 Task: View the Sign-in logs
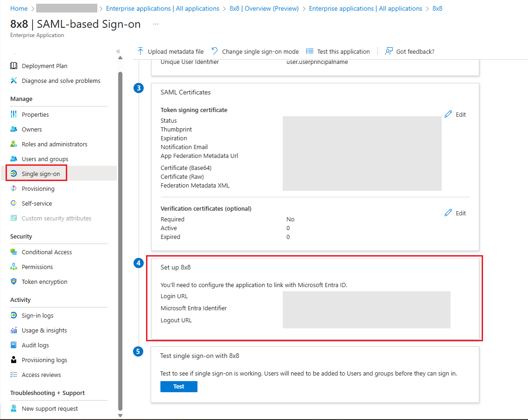point(39,315)
